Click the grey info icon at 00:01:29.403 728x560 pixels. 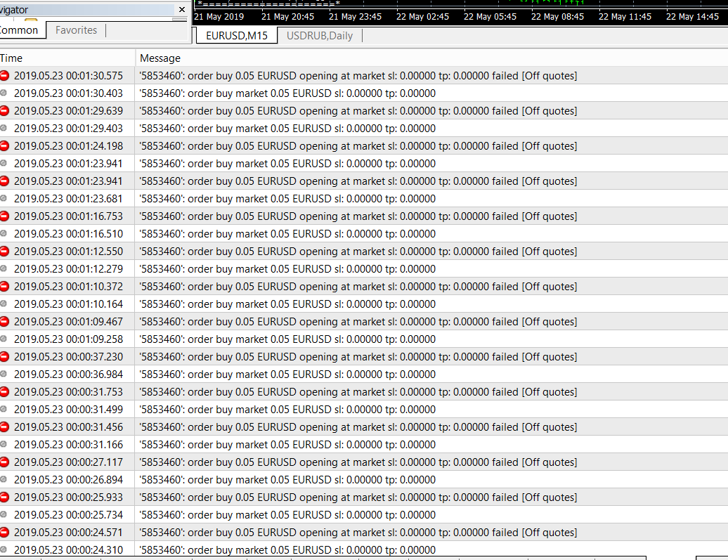4,128
